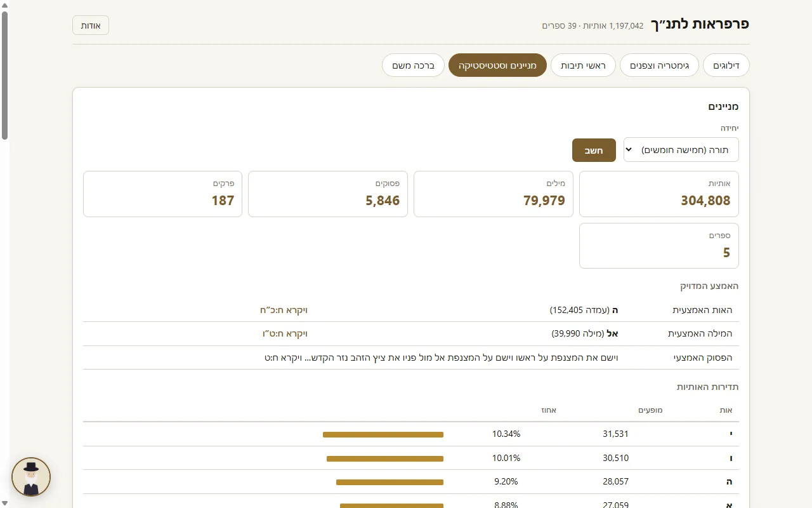812x508 pixels.
Task: Click the תדירות האותיות section heading
Action: [x=708, y=387]
